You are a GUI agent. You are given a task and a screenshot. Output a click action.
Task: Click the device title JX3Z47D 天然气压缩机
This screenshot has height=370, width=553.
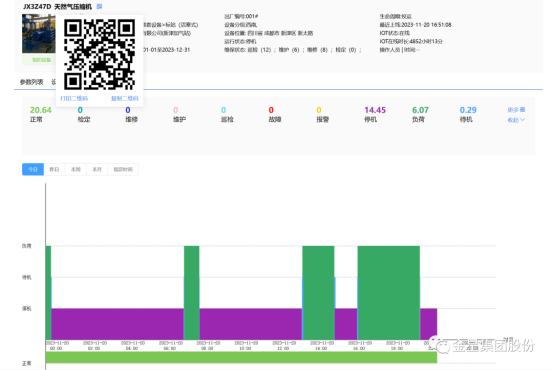point(57,7)
